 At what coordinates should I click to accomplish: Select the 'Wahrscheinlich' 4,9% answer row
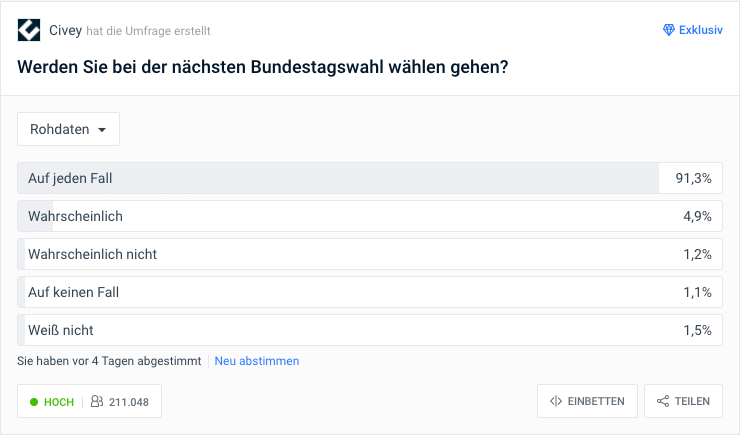pos(370,216)
